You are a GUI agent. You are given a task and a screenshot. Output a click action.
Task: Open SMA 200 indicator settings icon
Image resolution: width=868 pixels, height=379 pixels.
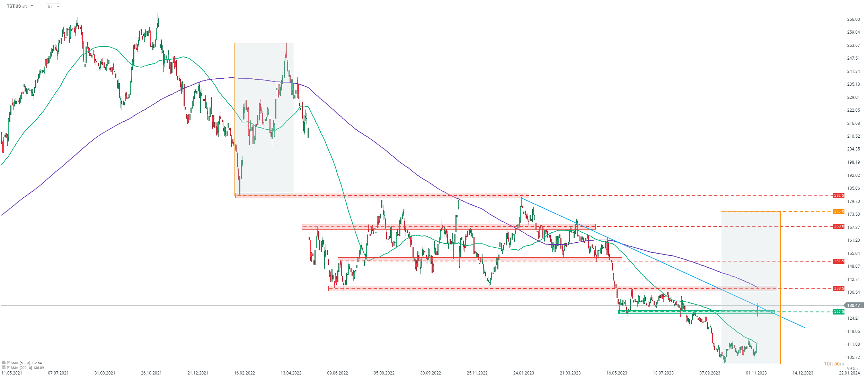click(4, 367)
